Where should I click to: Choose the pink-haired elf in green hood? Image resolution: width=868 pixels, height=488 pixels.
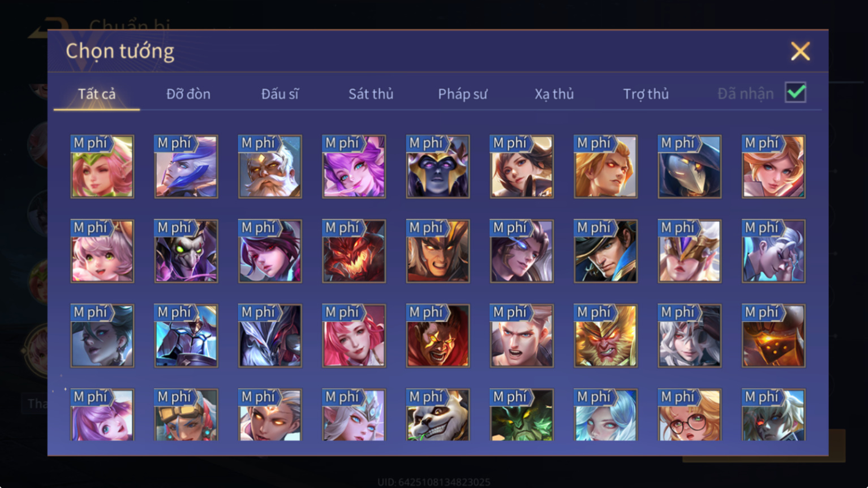pyautogui.click(x=102, y=166)
